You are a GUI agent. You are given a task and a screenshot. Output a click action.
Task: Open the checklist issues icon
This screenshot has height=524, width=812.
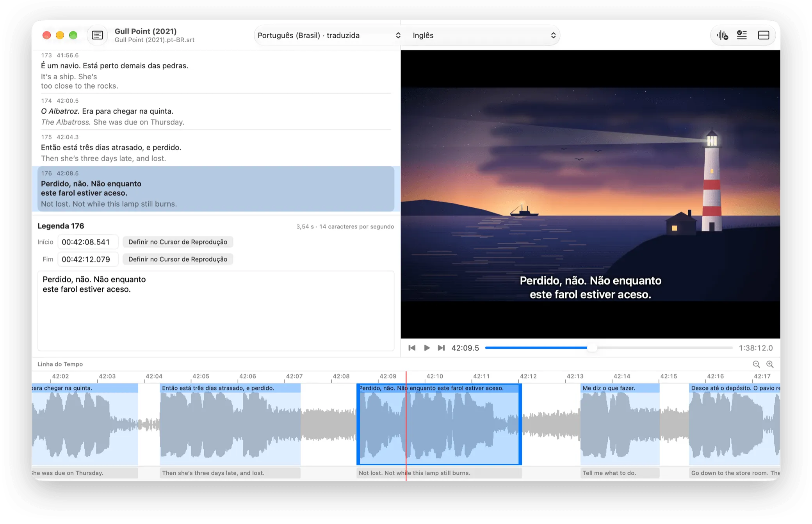click(742, 35)
